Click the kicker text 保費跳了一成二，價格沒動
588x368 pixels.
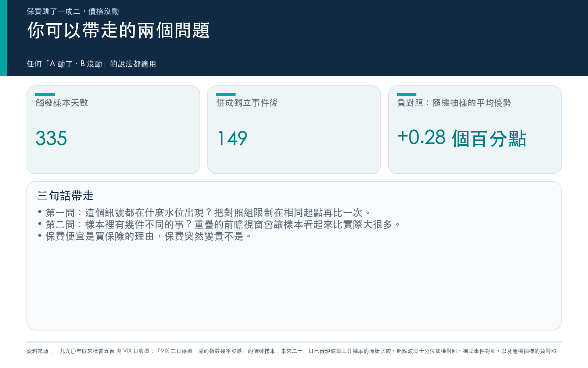click(73, 11)
